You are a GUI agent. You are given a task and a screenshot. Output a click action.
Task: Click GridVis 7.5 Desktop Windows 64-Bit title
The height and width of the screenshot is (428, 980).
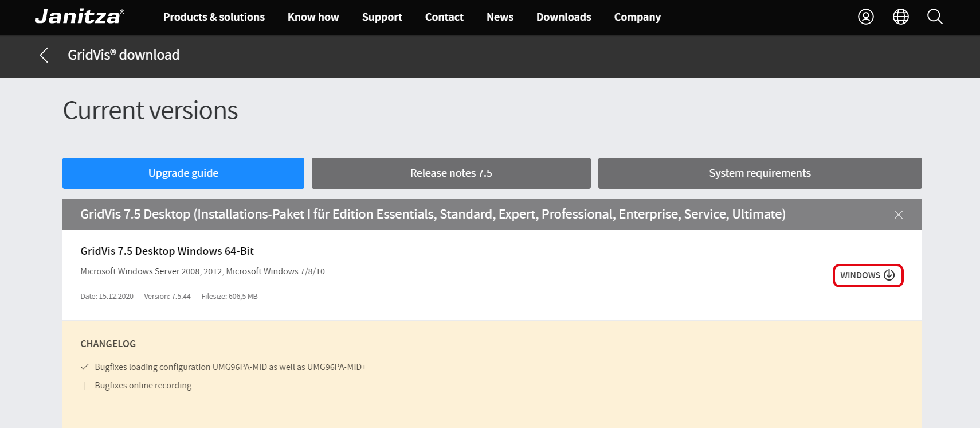coord(167,251)
